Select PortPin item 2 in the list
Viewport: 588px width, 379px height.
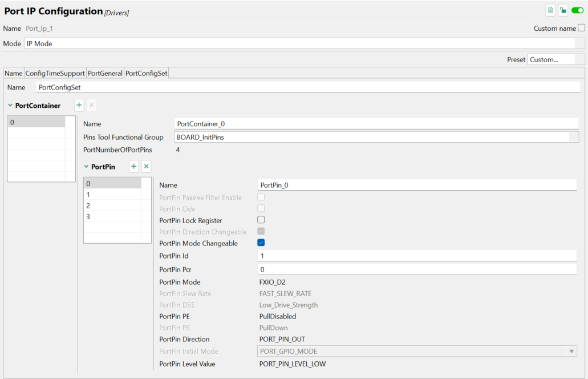(112, 205)
